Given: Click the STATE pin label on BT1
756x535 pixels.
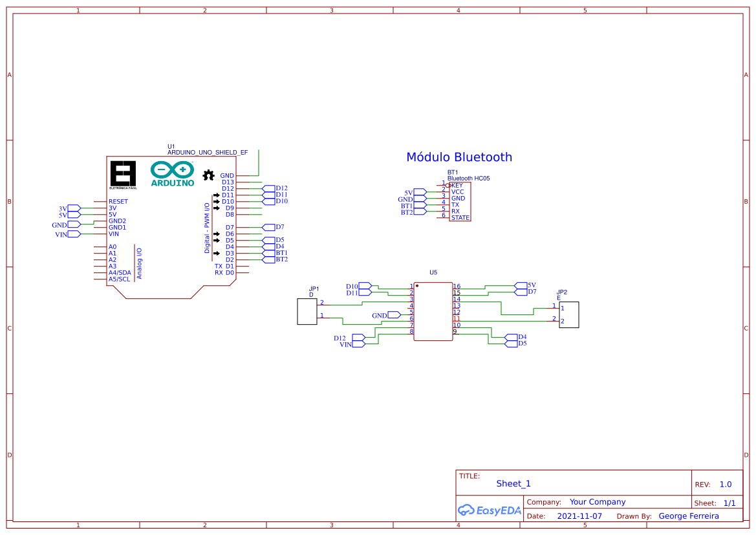Looking at the screenshot, I should tap(459, 219).
